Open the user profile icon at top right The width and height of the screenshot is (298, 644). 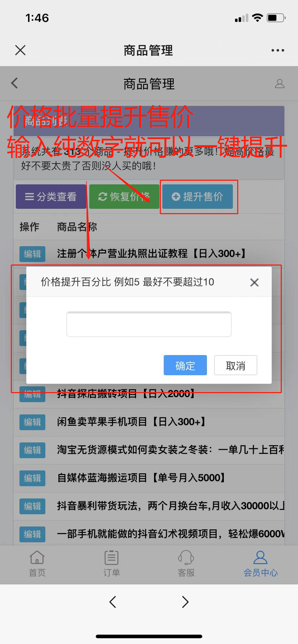coord(280,83)
